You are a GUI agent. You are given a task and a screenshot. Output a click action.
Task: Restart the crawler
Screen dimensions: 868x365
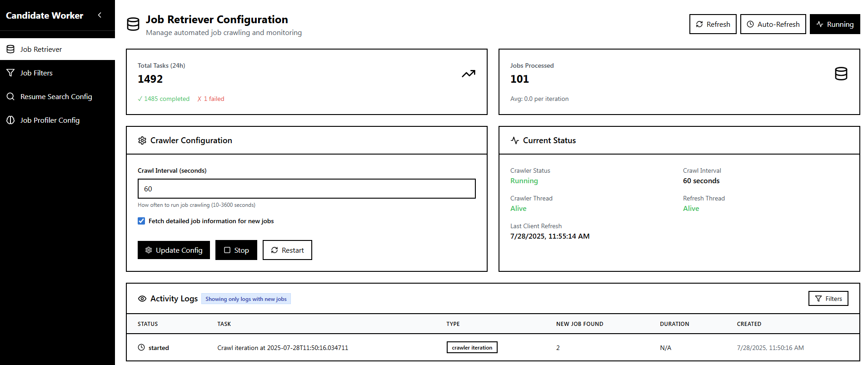(287, 250)
